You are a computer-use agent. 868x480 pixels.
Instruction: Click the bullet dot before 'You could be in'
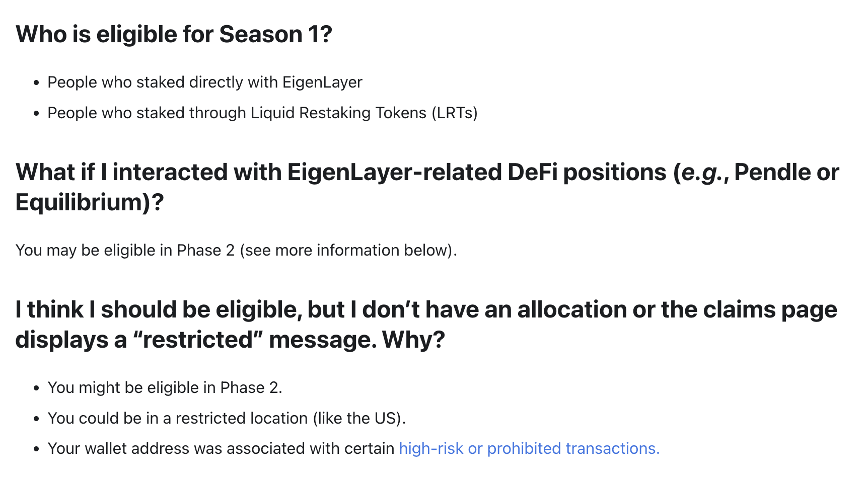pyautogui.click(x=36, y=419)
